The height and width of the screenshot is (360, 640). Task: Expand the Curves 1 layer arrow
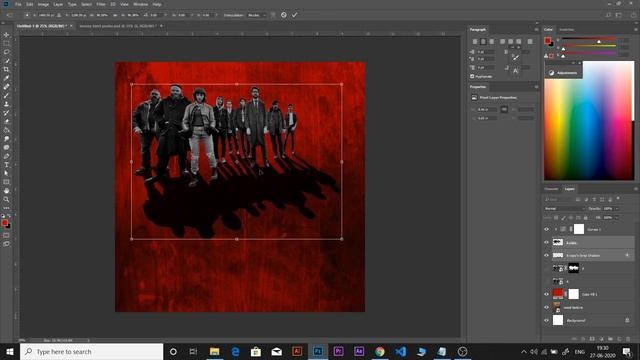pyautogui.click(x=556, y=229)
